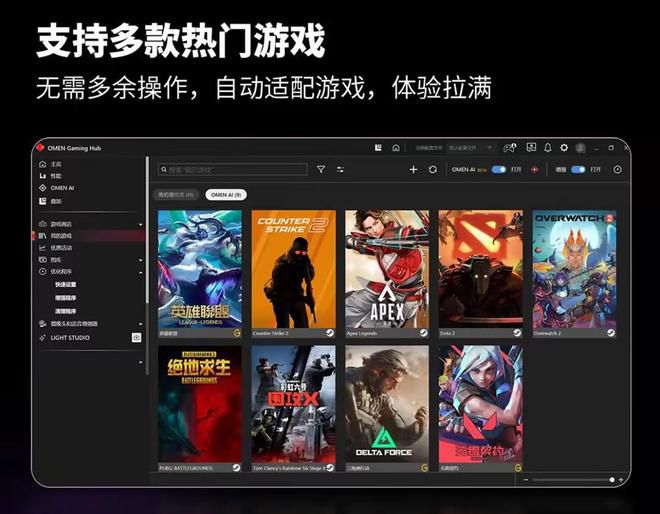Open the home page in the sidebar
This screenshot has height=514, width=660.
[x=50, y=164]
